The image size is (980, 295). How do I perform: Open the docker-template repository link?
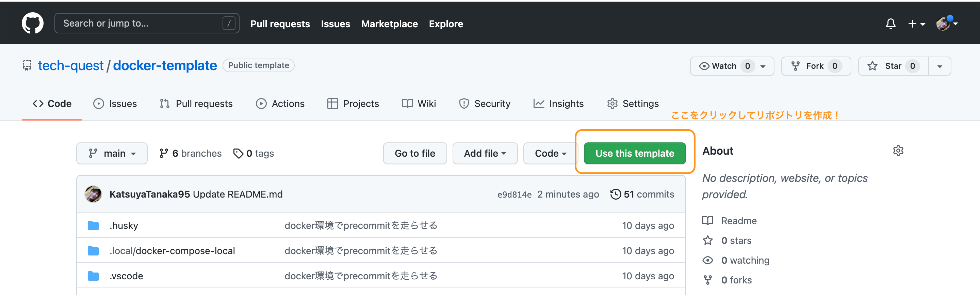(165, 65)
